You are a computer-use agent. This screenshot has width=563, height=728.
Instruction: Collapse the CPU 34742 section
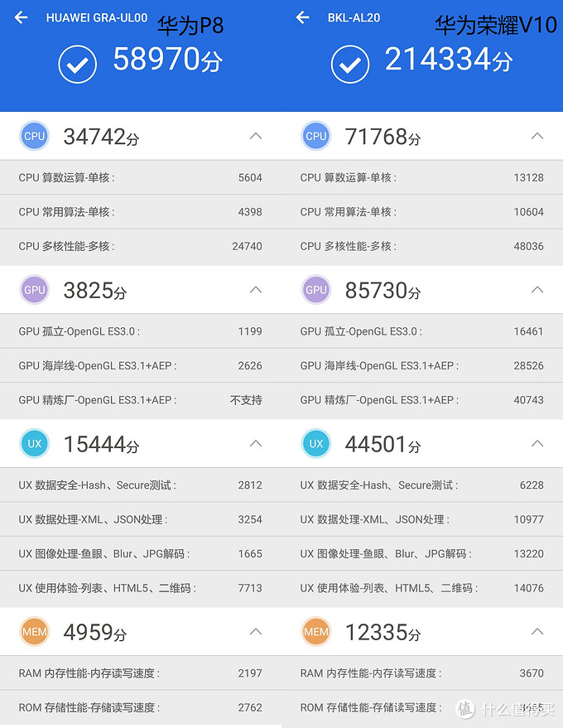[x=256, y=136]
